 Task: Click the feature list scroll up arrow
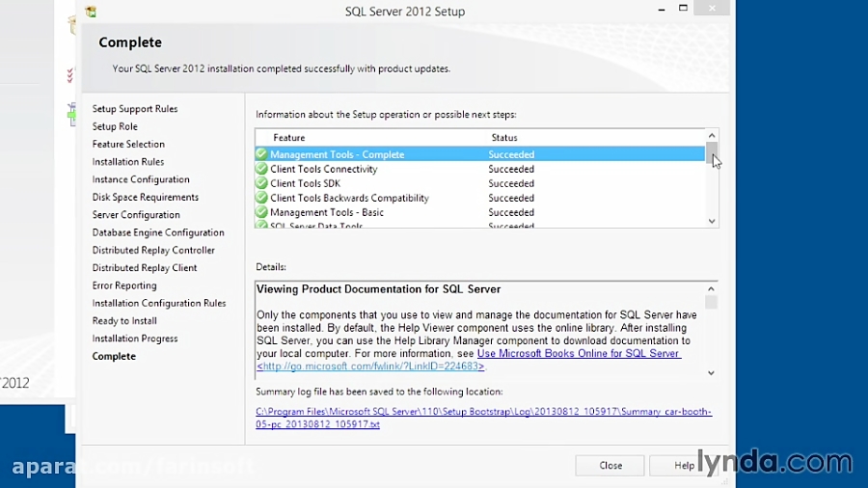pyautogui.click(x=712, y=136)
